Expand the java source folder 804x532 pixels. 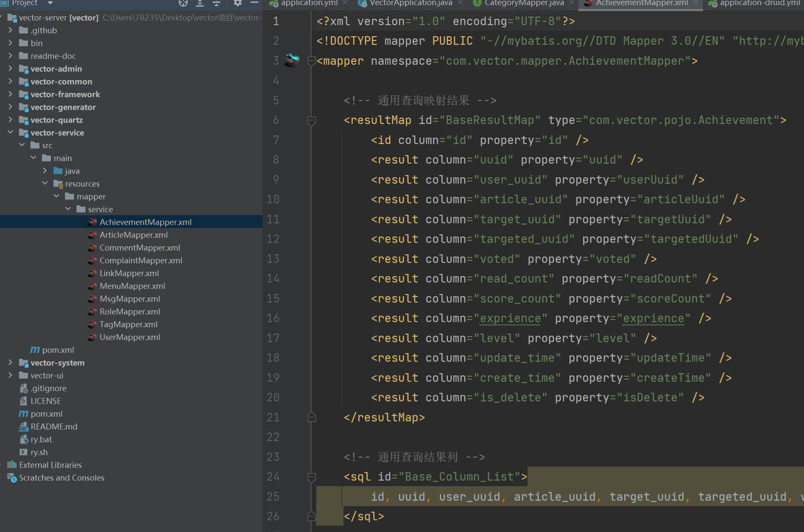tap(45, 171)
